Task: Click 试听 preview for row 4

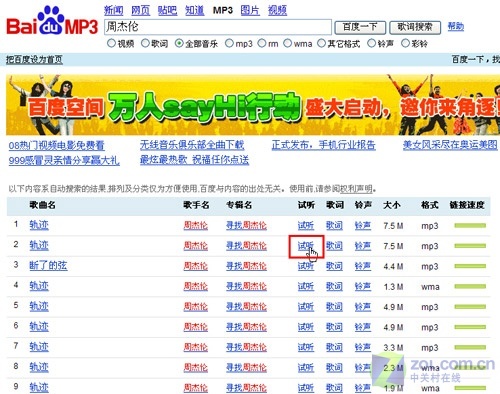Action: click(x=306, y=287)
